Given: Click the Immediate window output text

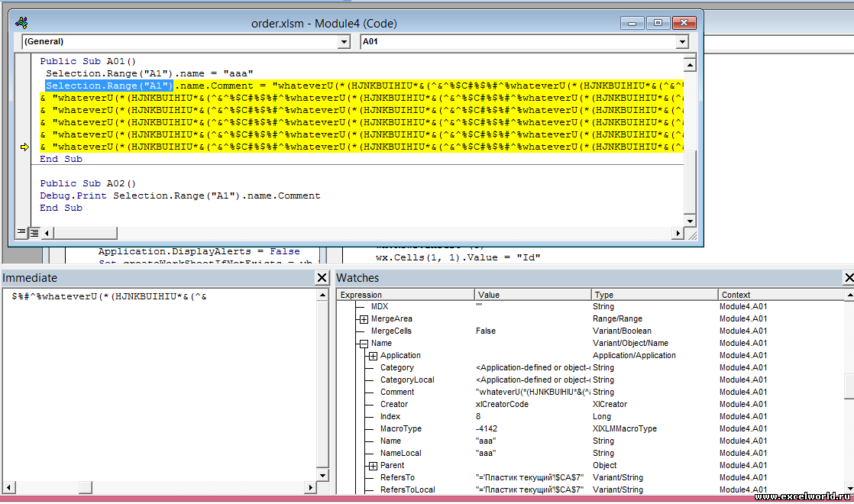Looking at the screenshot, I should pos(109,296).
